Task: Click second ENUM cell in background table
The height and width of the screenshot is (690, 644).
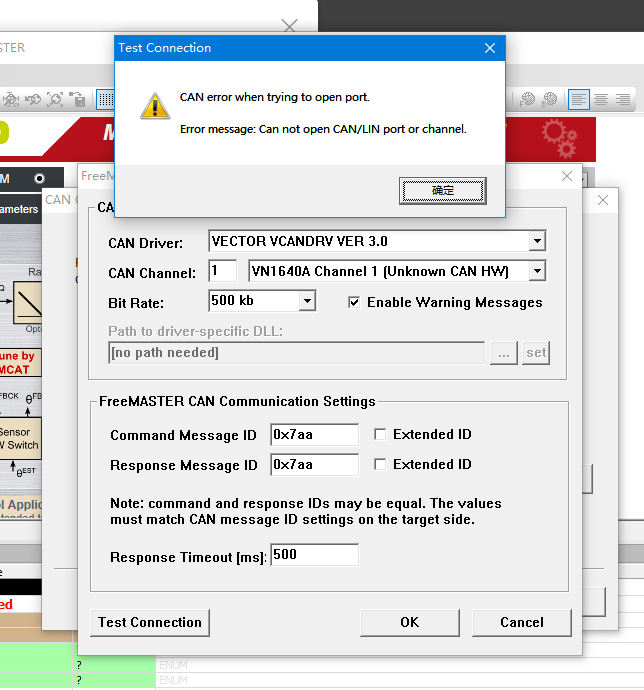Action: (x=173, y=680)
